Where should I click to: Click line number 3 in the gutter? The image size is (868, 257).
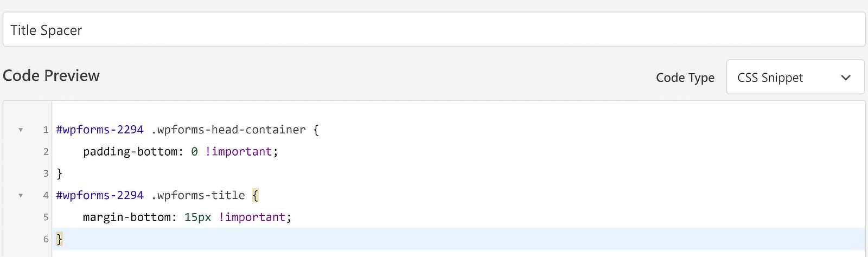pos(46,174)
